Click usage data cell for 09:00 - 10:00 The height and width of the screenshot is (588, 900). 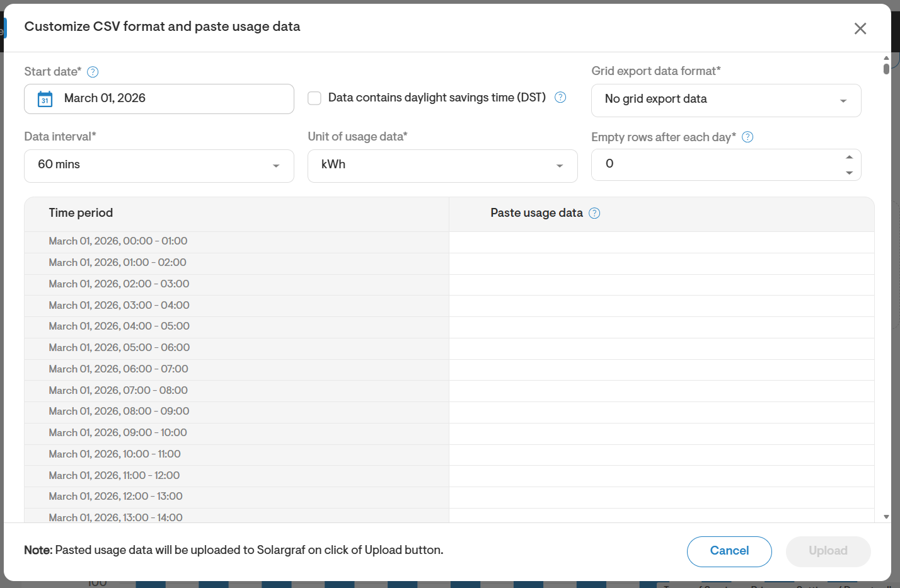click(661, 434)
